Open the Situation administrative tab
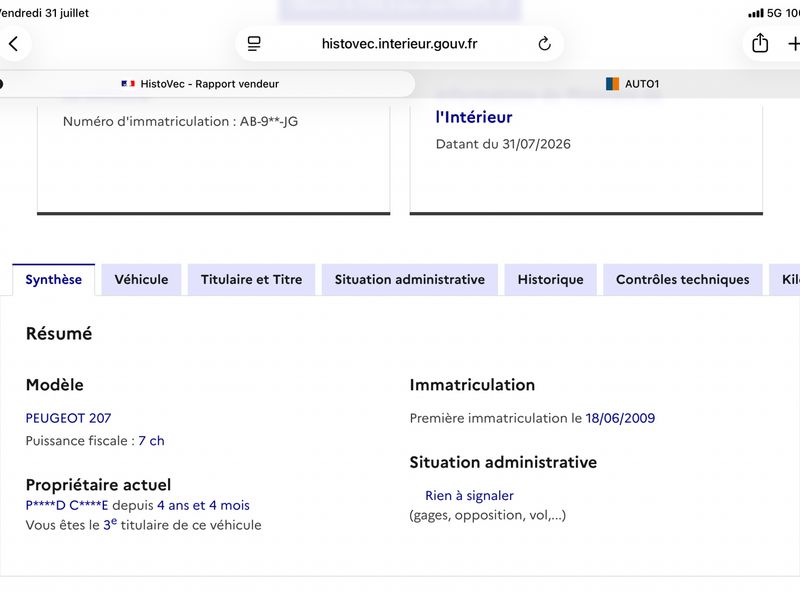Viewport: 800px width, 600px height. (410, 280)
